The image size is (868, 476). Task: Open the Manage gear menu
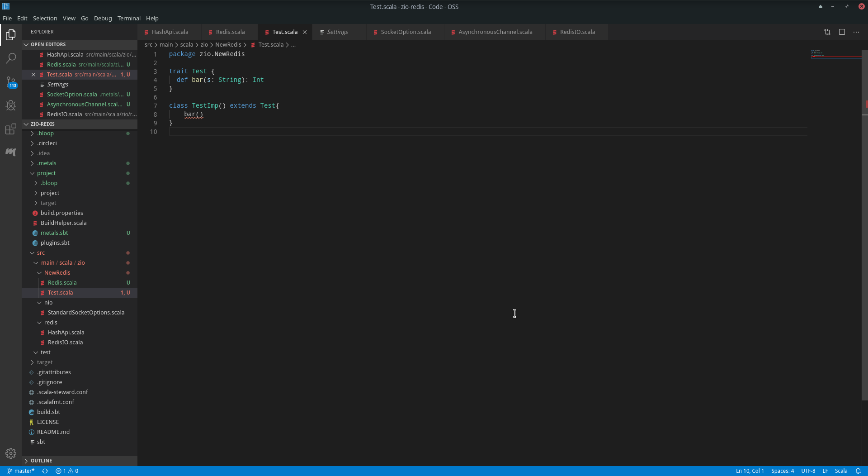pos(11,453)
